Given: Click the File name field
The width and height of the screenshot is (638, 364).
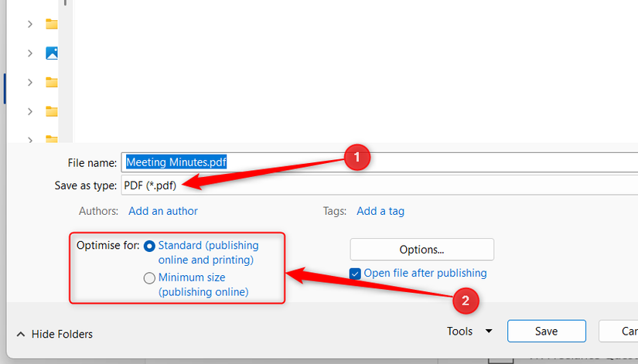Looking at the screenshot, I should [379, 162].
